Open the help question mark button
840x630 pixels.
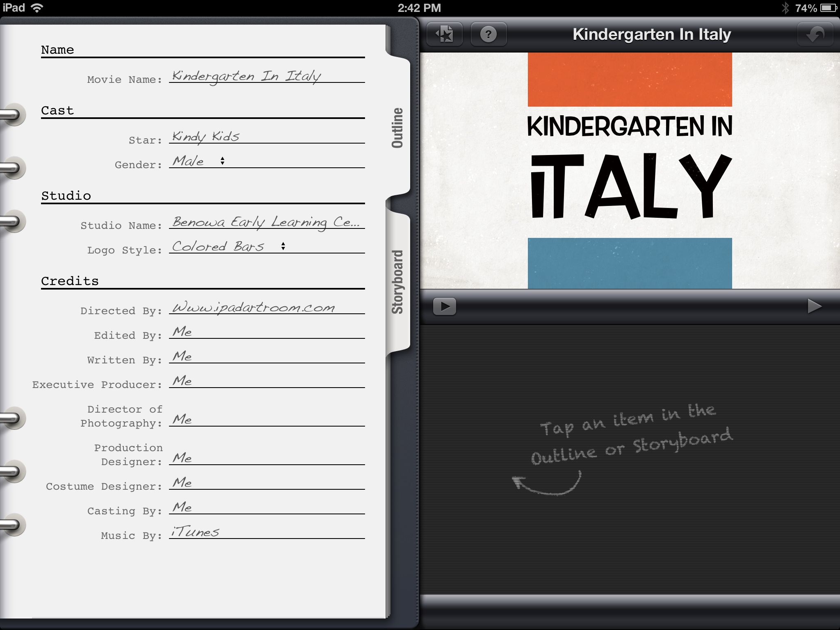pos(488,34)
